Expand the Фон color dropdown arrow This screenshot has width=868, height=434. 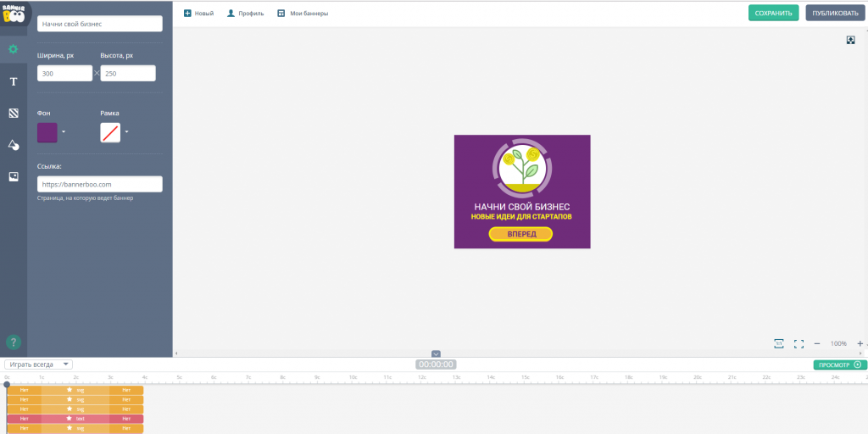coord(64,132)
